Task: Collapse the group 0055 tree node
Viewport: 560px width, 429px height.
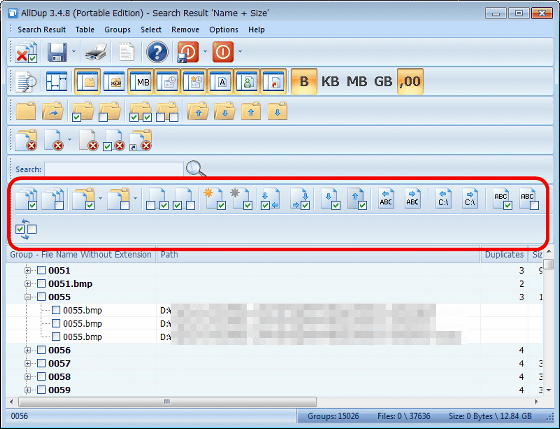Action: click(28, 297)
